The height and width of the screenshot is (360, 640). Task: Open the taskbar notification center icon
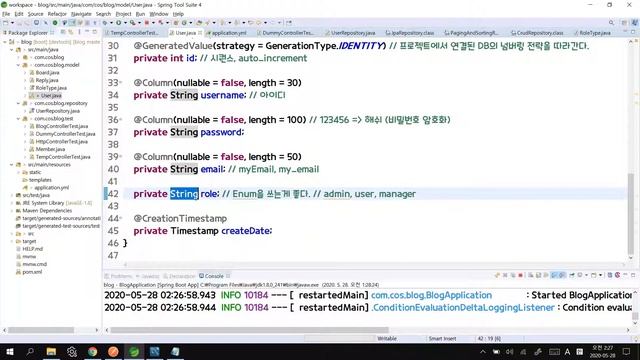(627, 351)
